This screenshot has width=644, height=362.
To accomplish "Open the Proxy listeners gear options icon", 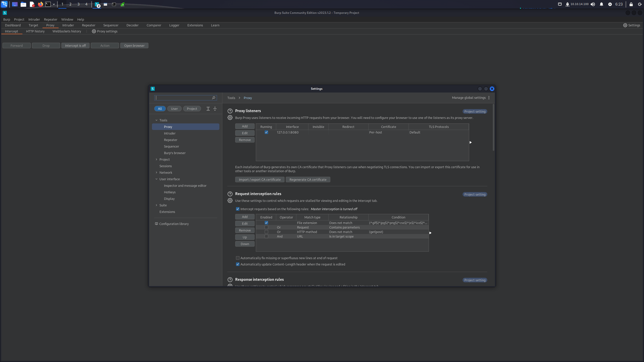I will pos(230,118).
